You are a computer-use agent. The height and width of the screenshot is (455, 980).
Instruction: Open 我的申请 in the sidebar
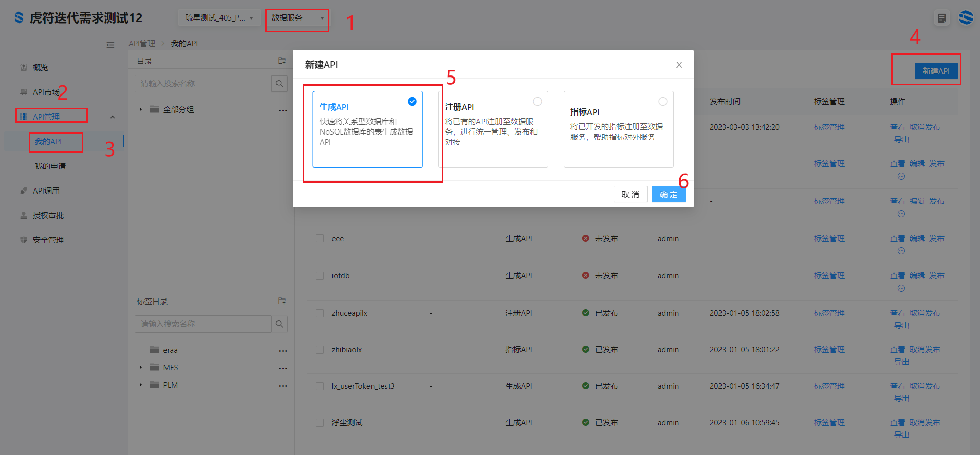tap(50, 166)
